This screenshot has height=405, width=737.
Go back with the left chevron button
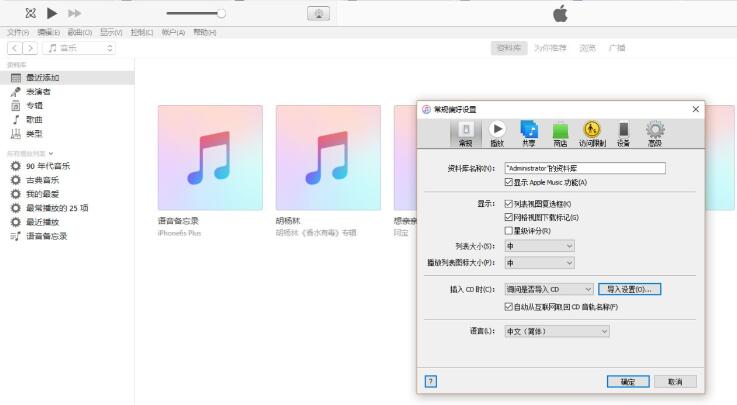[x=15, y=48]
